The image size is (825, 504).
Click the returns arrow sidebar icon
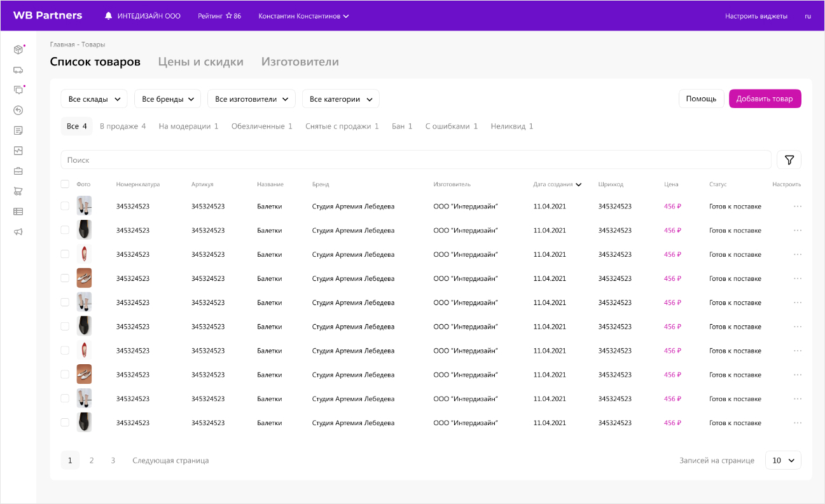click(18, 111)
